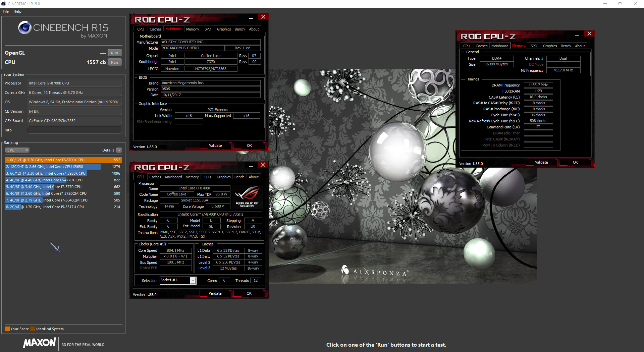
Task: Open SPD tab in bottom CPU-Z window
Action: tap(208, 177)
